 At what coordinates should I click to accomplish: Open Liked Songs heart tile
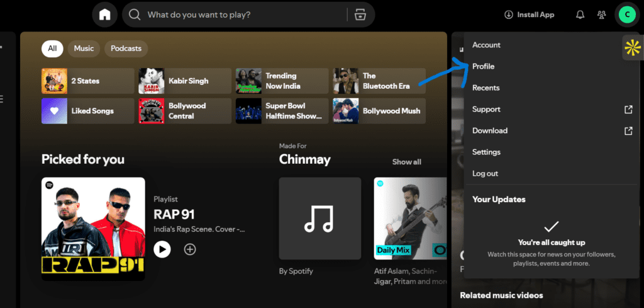[x=54, y=111]
